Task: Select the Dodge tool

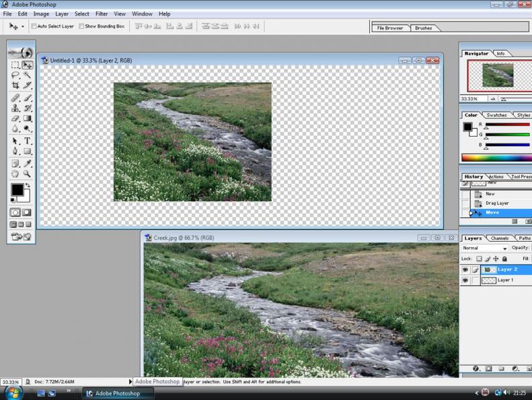Action: tap(27, 129)
